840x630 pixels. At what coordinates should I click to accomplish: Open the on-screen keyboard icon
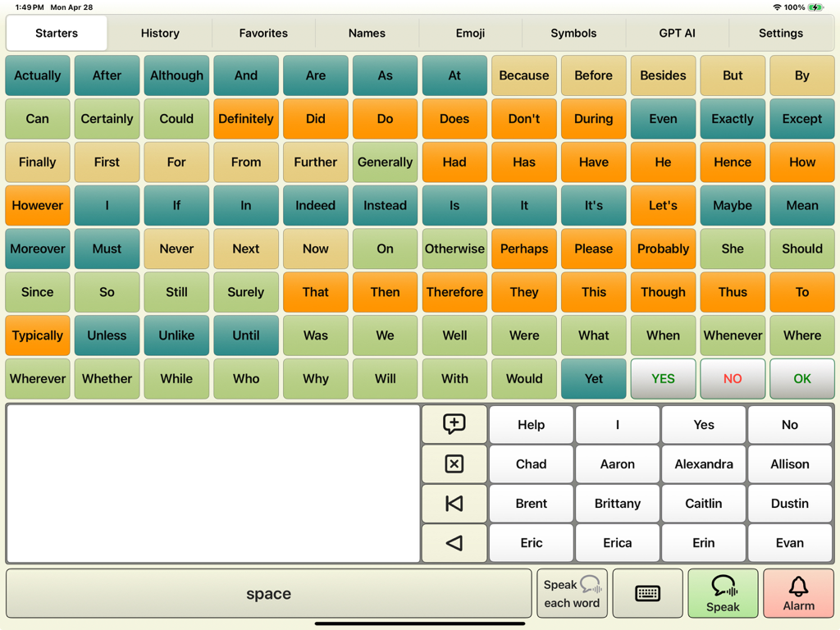[x=647, y=592]
